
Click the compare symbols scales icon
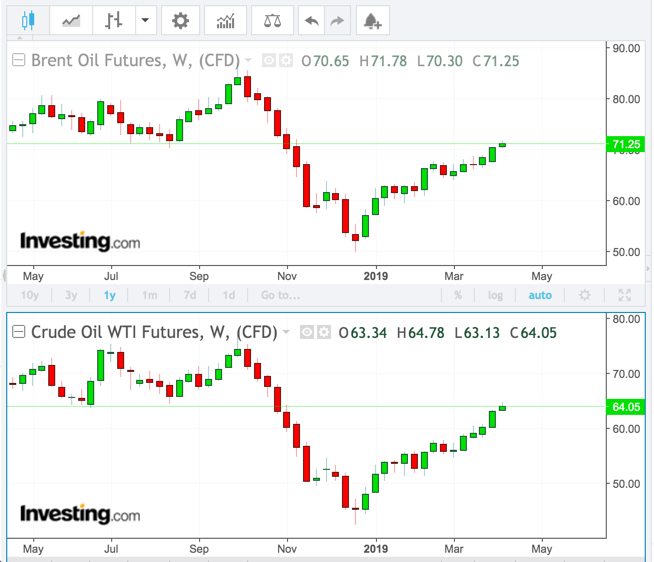(x=273, y=20)
